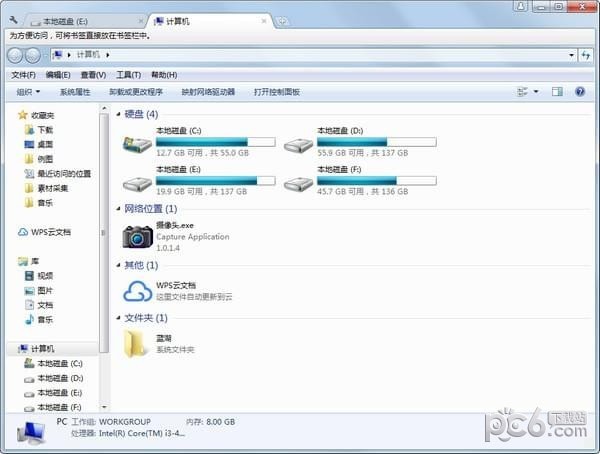
Task: Open the 查看(V) menu
Action: tap(93, 75)
